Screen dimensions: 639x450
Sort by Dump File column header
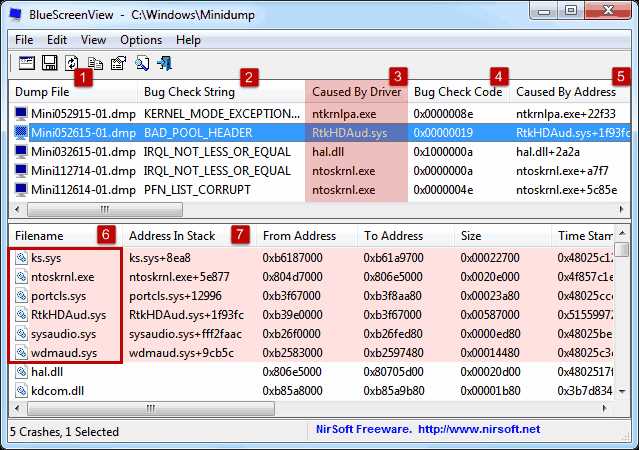(x=73, y=92)
